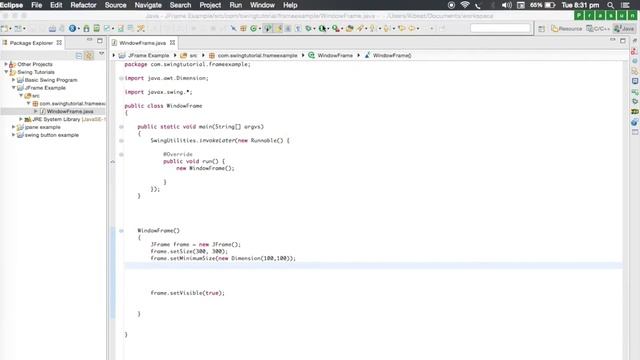640x360 pixels.
Task: Select the Package Explorer tab
Action: 31,42
